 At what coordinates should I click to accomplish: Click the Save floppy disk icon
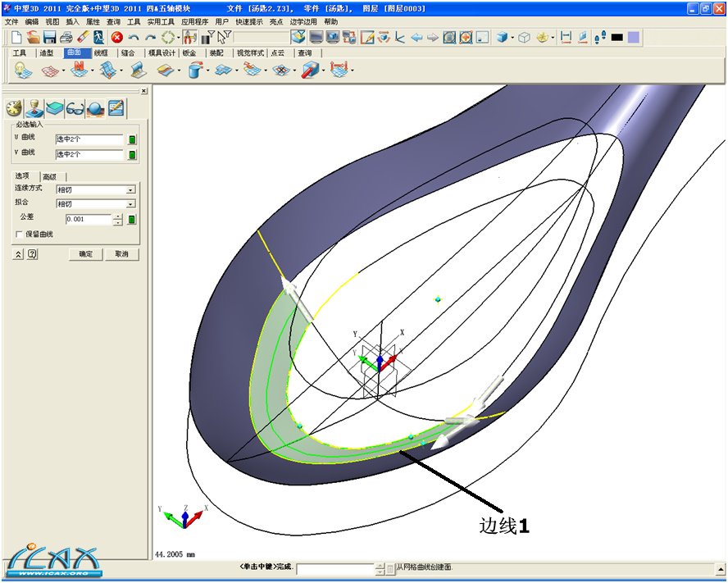click(x=49, y=38)
